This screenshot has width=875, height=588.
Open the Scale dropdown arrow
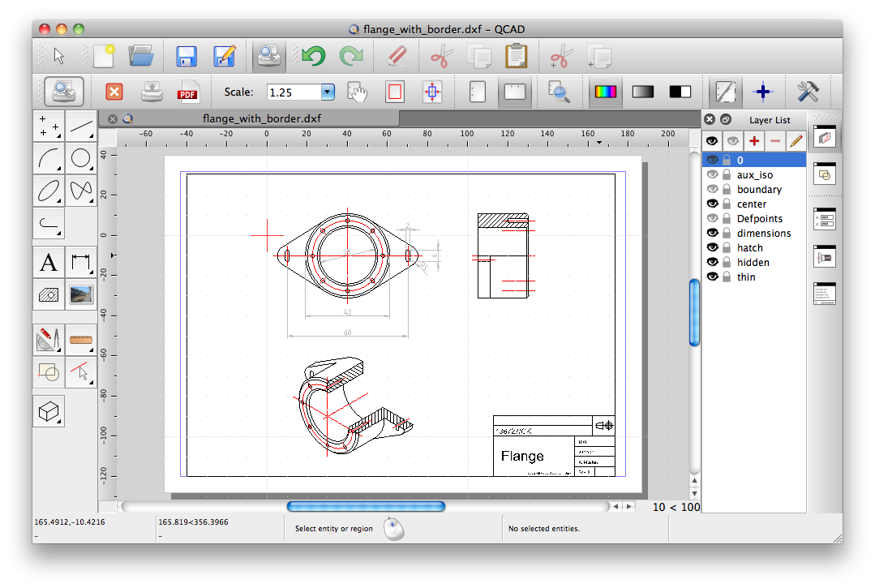tap(328, 92)
